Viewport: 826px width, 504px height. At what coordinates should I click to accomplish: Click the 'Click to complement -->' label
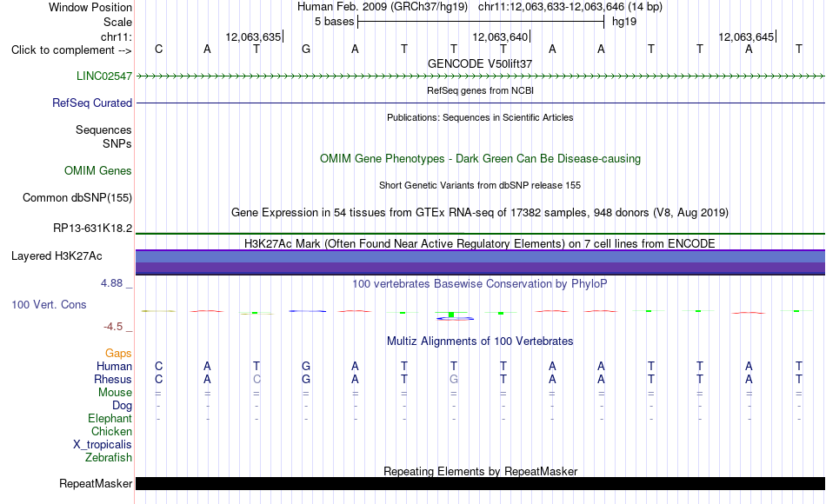71,50
